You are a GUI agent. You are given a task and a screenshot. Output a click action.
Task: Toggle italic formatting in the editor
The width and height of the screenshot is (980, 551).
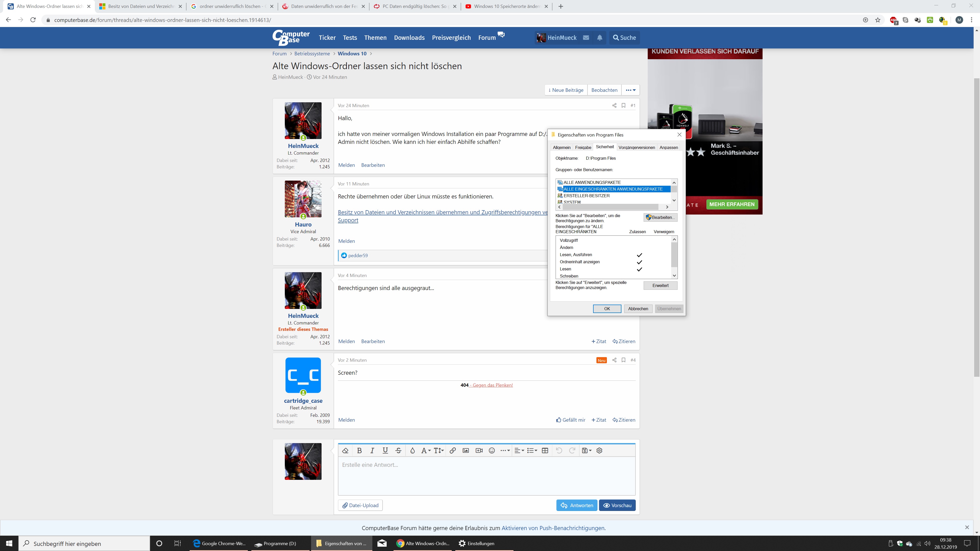[372, 450]
